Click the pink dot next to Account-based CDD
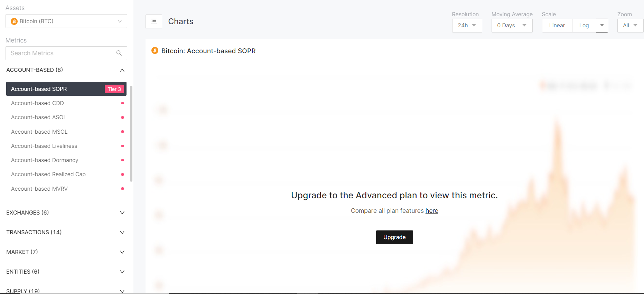 (122, 103)
